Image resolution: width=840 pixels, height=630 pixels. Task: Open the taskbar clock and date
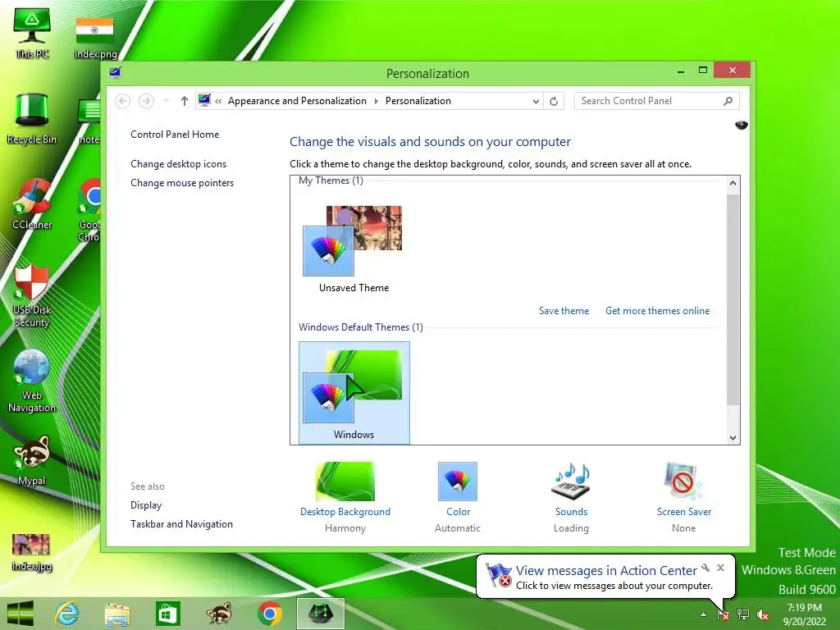point(804,614)
